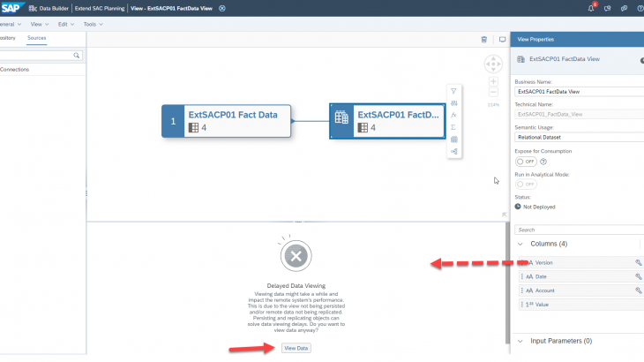Click the canvas pan navigation control
This screenshot has width=644, height=362.
pyautogui.click(x=493, y=64)
